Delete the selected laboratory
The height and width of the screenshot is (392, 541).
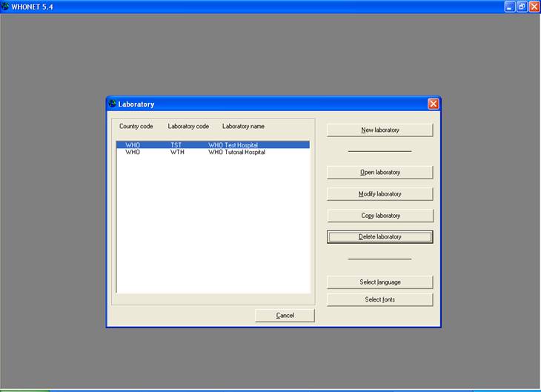[380, 236]
